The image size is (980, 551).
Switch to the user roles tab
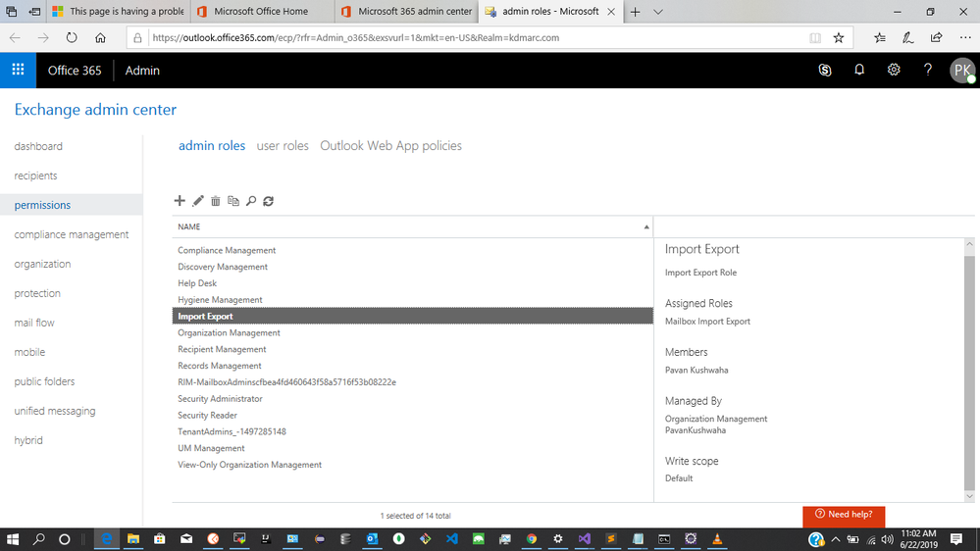click(283, 145)
